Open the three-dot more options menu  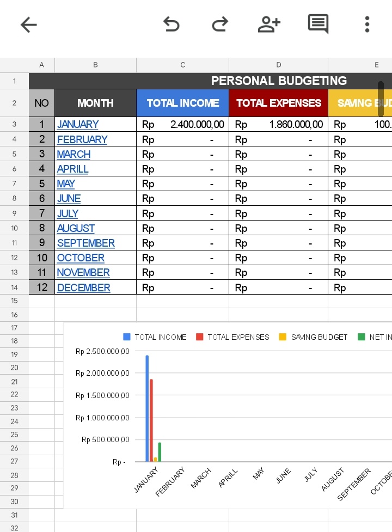coord(367,25)
